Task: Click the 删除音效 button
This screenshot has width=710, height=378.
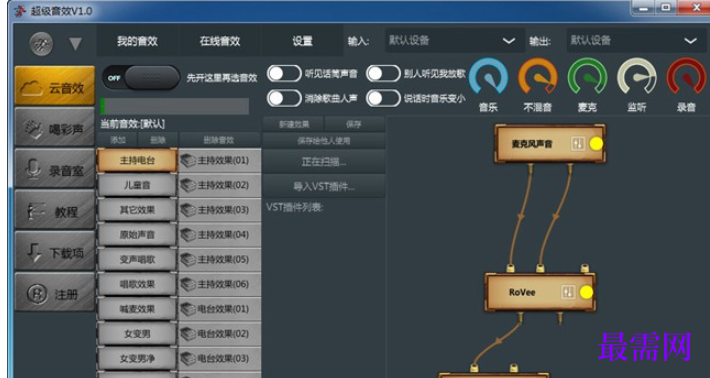Action: pyautogui.click(x=219, y=140)
